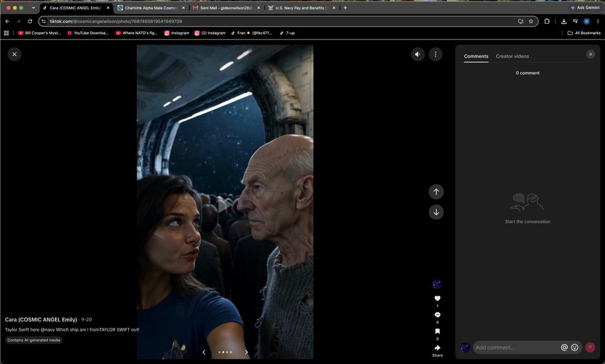Open the @navy mention in caption
Screen dimensions: 605x364
click(x=47, y=330)
